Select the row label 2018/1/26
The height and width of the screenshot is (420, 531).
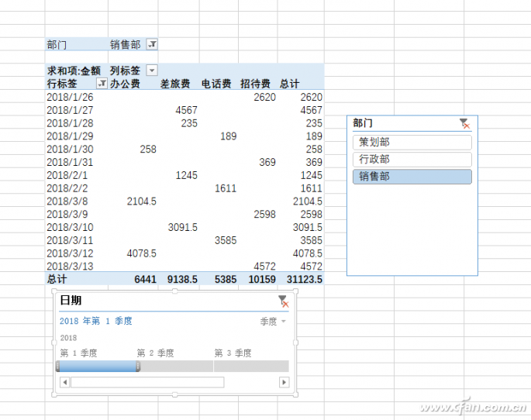pos(70,97)
